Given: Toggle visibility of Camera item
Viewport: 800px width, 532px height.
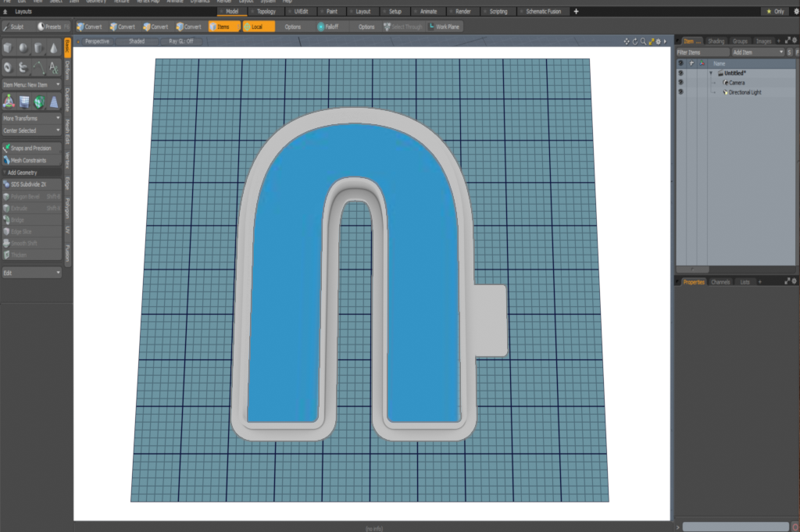Looking at the screenshot, I should (680, 83).
